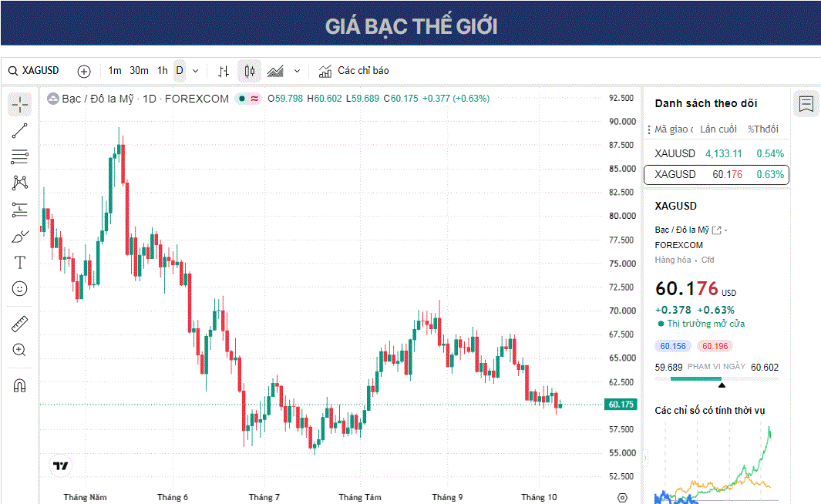Select the Fibonacci retracement tool
This screenshot has height=504, width=821.
(x=20, y=156)
